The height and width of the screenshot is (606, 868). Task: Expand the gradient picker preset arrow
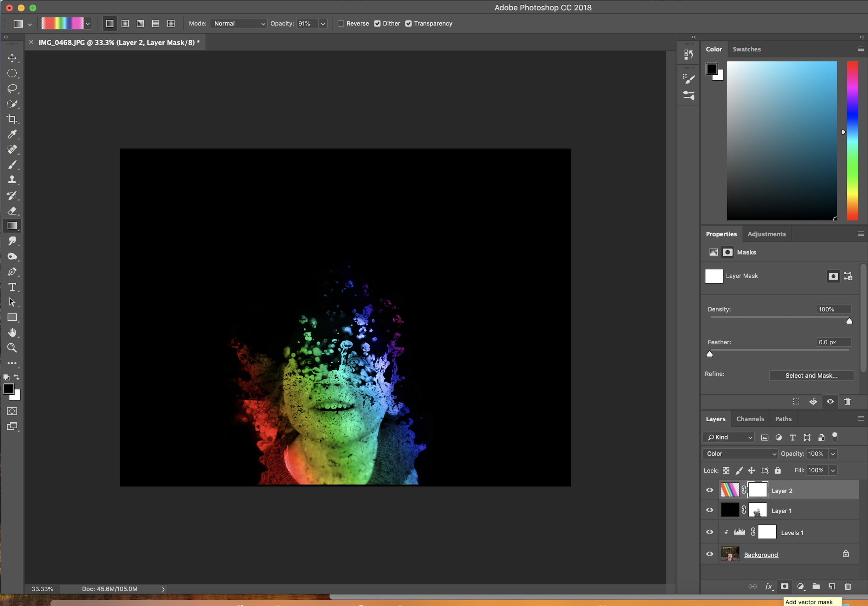(88, 23)
